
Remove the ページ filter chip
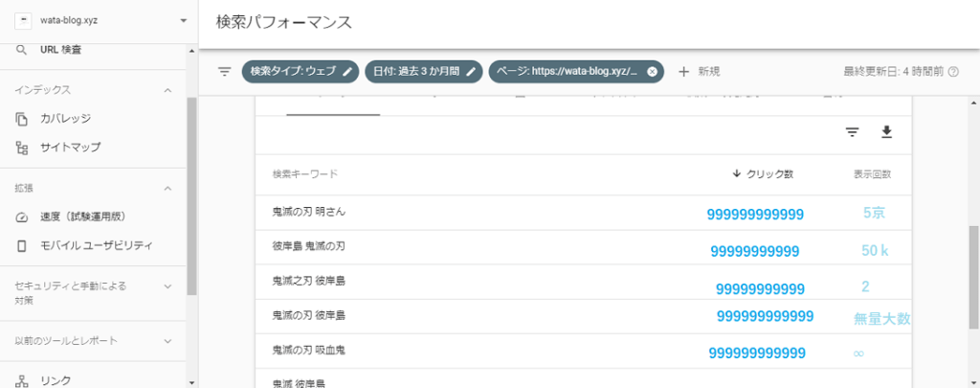[x=652, y=71]
